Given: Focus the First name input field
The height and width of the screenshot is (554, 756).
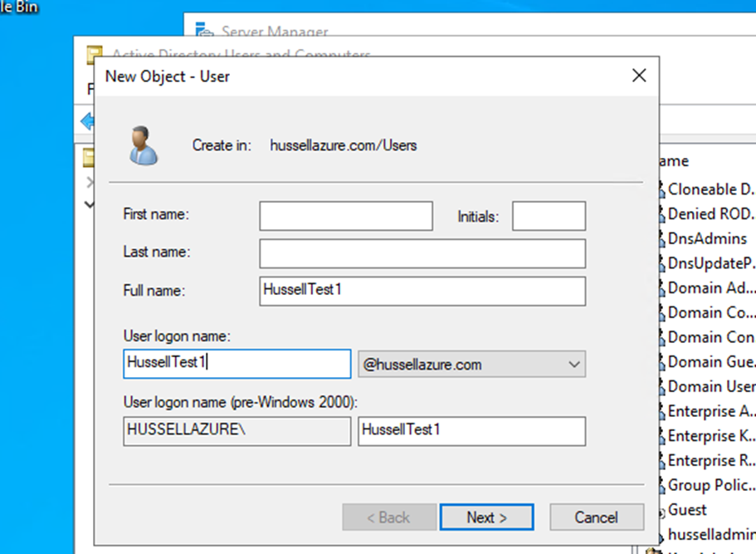Looking at the screenshot, I should pos(345,215).
